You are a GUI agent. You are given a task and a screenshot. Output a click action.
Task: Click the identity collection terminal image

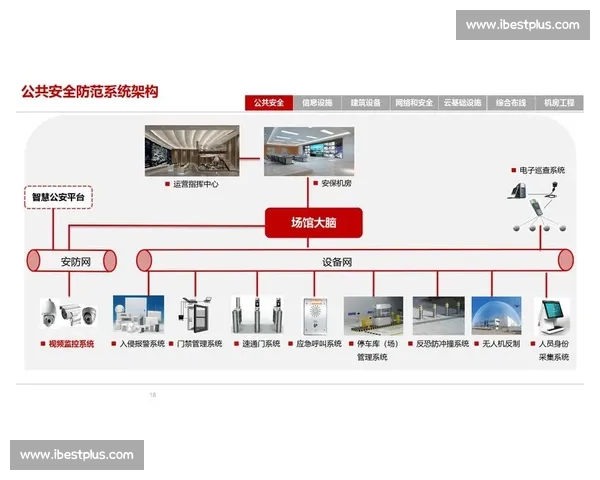552,317
